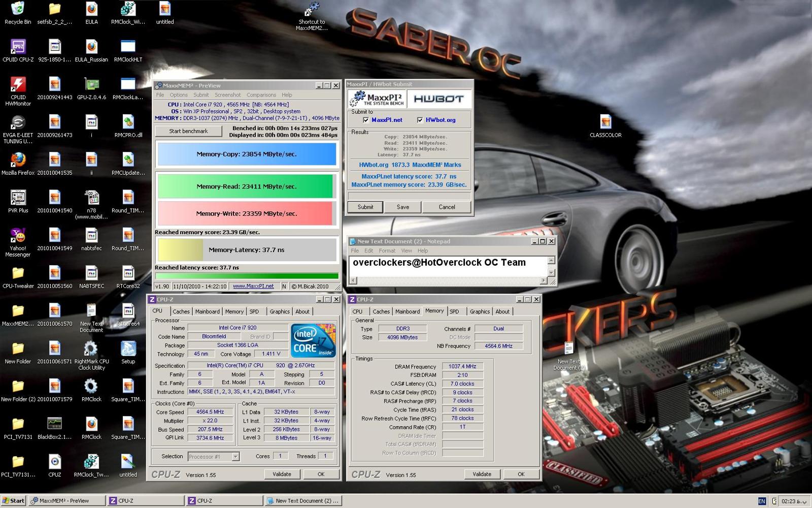The image size is (812, 508).
Task: Click the Memory-Latency yellow result bar
Action: (x=247, y=250)
